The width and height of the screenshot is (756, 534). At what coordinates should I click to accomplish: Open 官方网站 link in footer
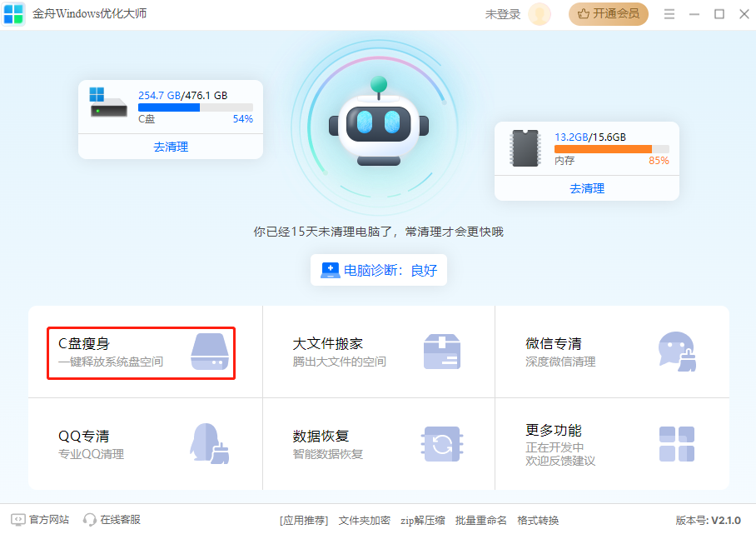pos(40,520)
